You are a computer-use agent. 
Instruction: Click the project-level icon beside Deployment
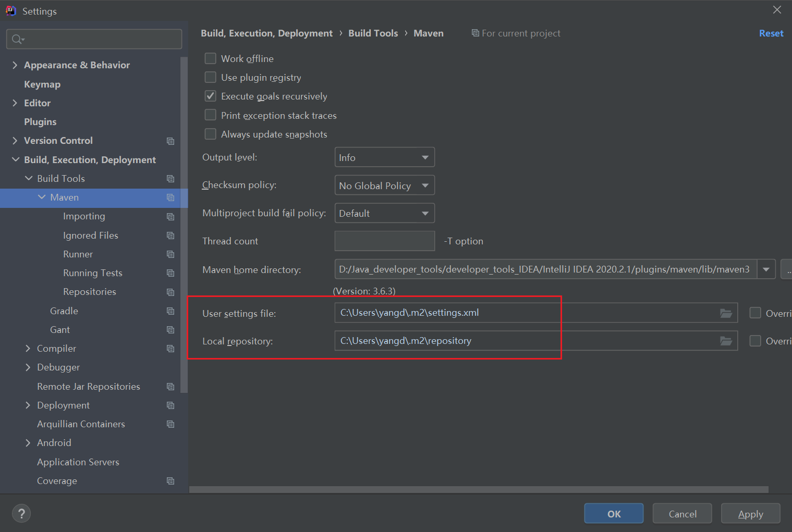[170, 405]
